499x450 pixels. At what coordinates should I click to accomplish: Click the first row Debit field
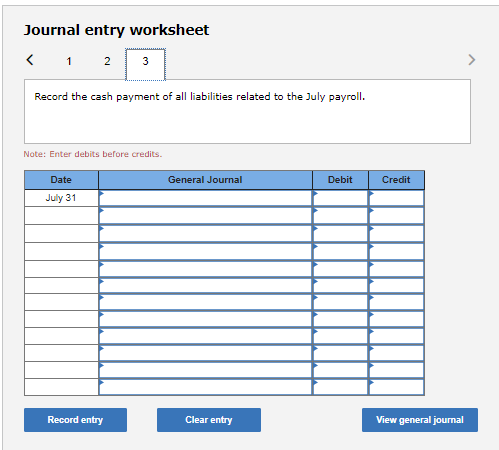(x=340, y=198)
